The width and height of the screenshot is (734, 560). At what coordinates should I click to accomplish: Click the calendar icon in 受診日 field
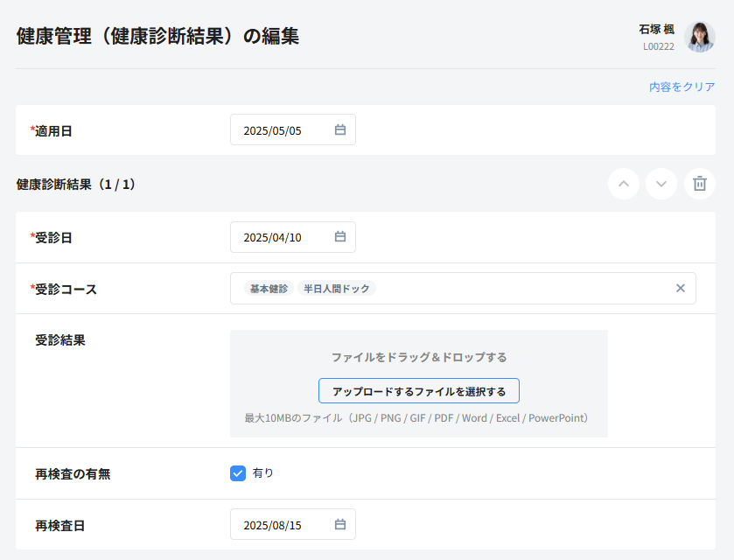tap(340, 237)
